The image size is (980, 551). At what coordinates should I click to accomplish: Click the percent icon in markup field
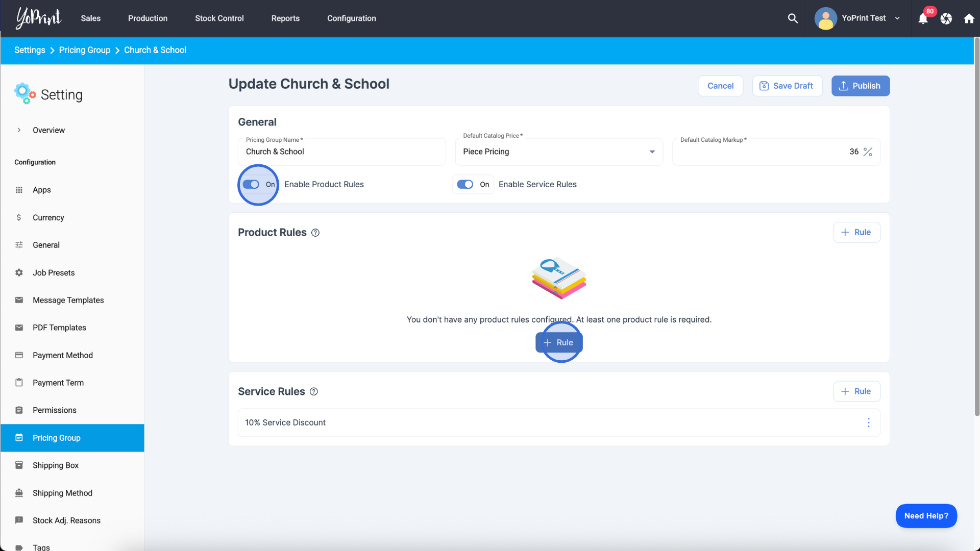coord(868,152)
